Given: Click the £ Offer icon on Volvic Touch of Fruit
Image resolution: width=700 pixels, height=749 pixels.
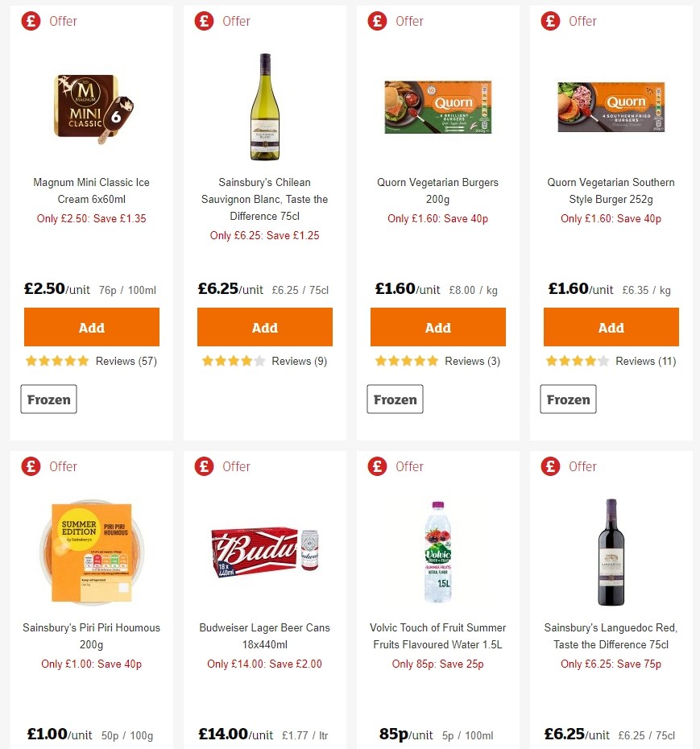Looking at the screenshot, I should [x=377, y=466].
